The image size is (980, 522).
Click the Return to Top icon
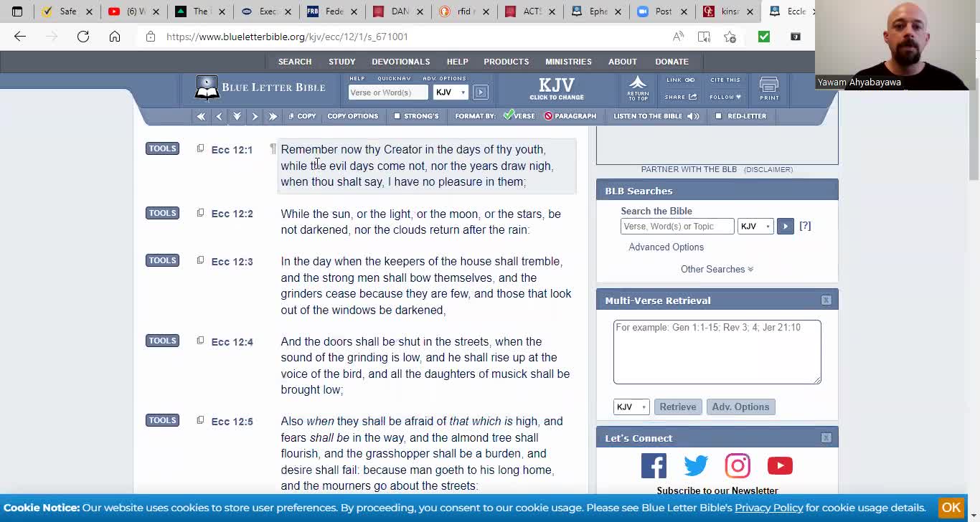[638, 88]
